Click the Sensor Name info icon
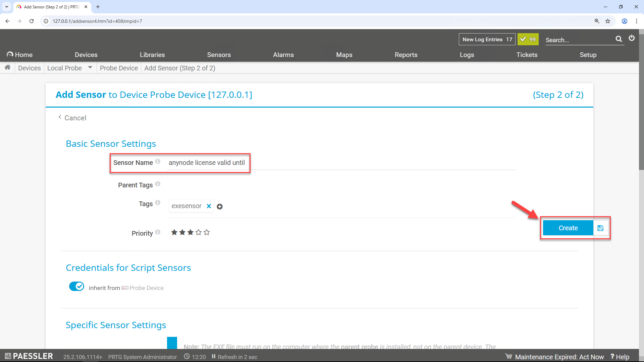Viewport: 644px width, 362px height. click(x=157, y=161)
